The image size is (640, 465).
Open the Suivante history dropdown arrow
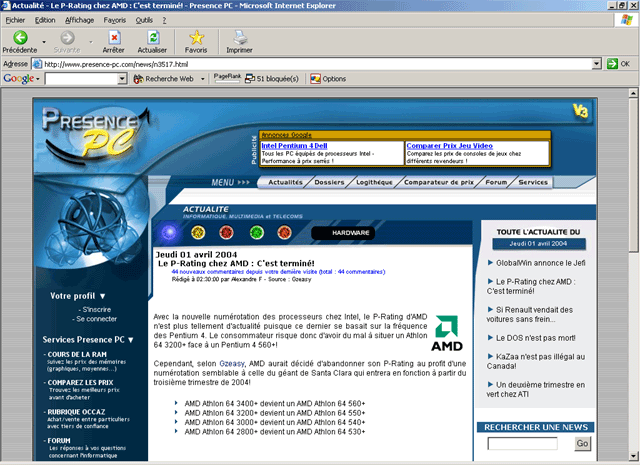tap(91, 42)
